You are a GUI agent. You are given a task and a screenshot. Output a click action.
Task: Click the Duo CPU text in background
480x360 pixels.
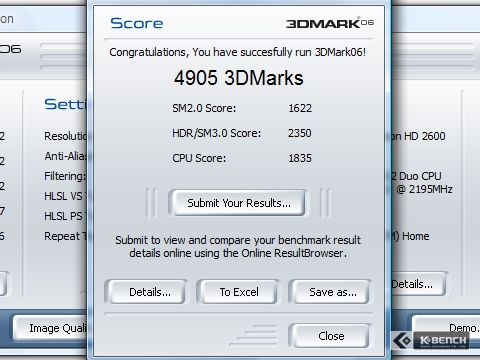pyautogui.click(x=417, y=176)
